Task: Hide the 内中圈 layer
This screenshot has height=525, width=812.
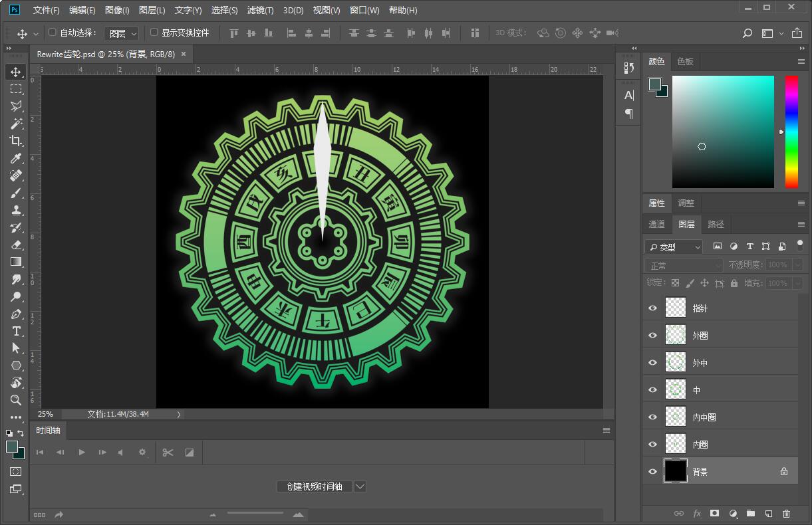Action: (x=652, y=417)
